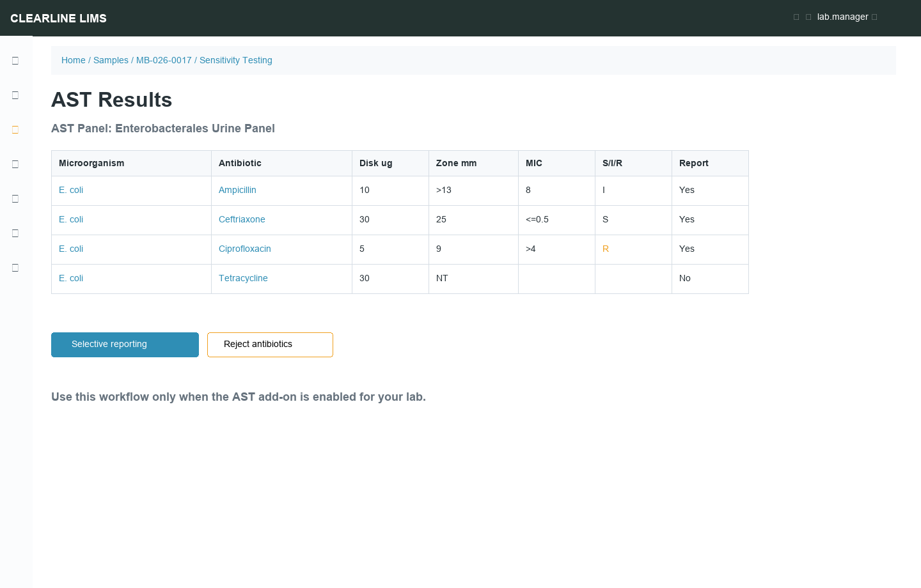The height and width of the screenshot is (588, 921).
Task: Click the second icon in the left sidebar
Action: [15, 95]
